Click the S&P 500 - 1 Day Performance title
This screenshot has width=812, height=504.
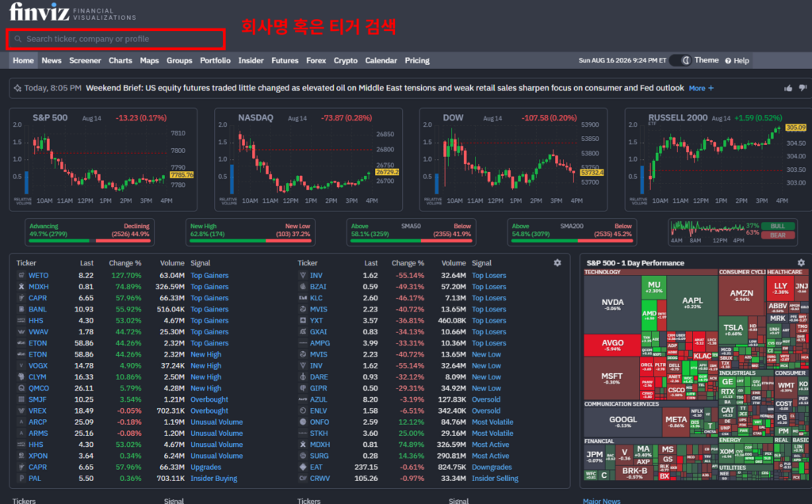(635, 263)
